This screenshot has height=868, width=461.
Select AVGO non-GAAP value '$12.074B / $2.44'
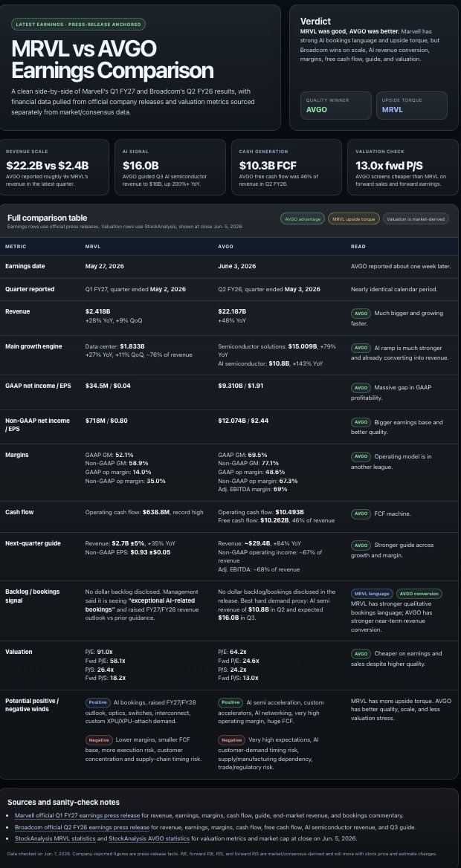[x=243, y=421]
